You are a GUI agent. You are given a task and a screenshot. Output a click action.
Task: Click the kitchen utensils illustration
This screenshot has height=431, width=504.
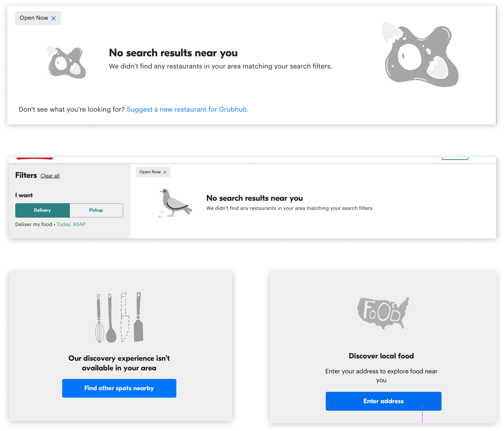(x=119, y=317)
